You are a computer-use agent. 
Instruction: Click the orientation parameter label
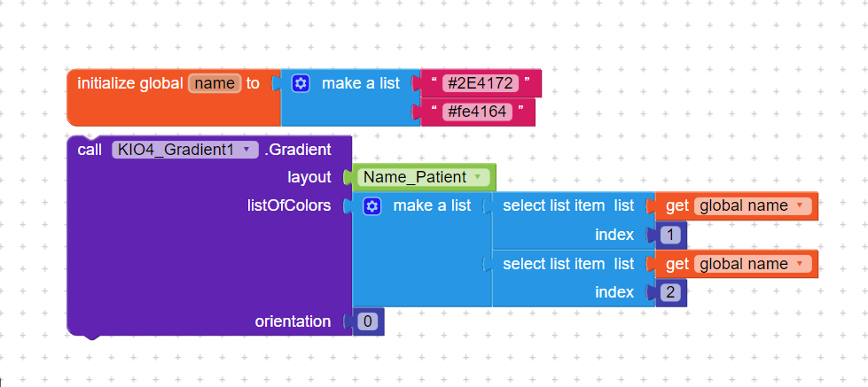click(293, 321)
